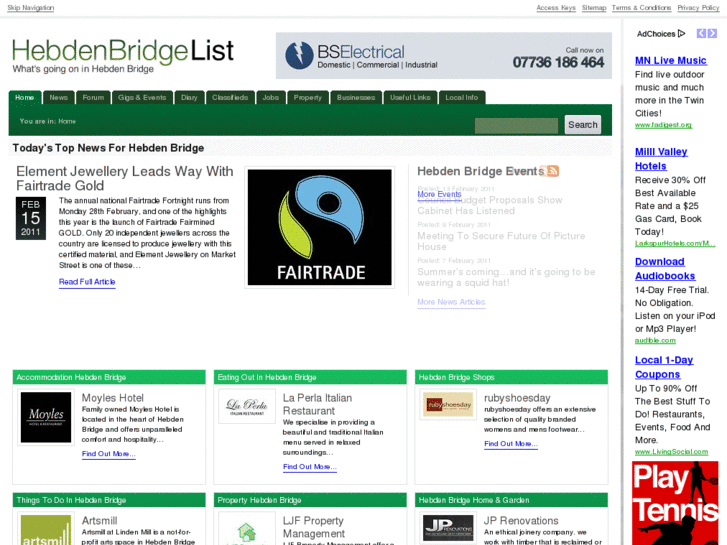Open the Artsmill title
The width and height of the screenshot is (727, 545).
click(x=99, y=521)
